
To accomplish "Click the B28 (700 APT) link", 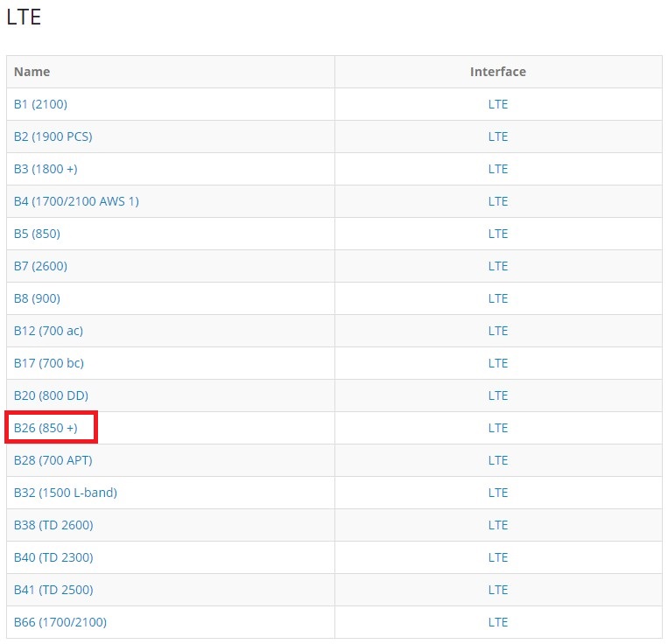I will 53,460.
